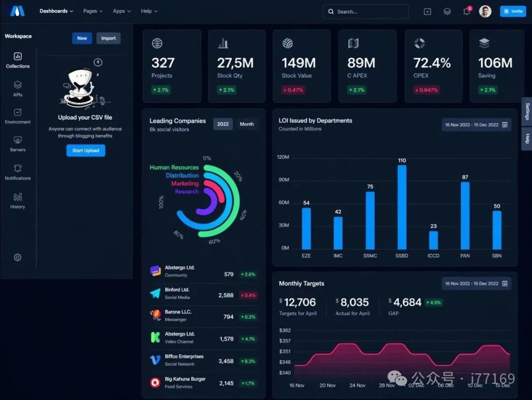Open the APIs sidebar section
This screenshot has width=532, height=400.
click(x=18, y=88)
